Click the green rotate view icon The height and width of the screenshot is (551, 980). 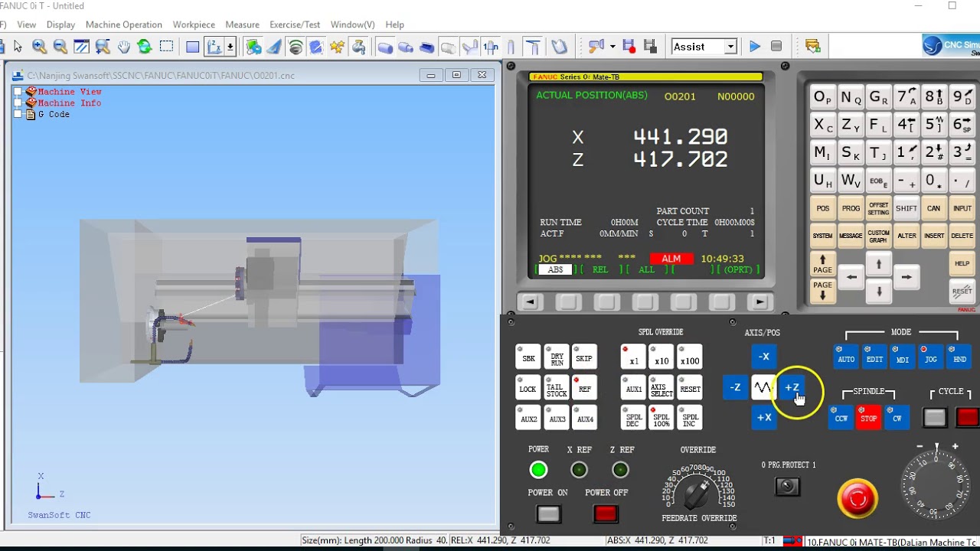145,47
